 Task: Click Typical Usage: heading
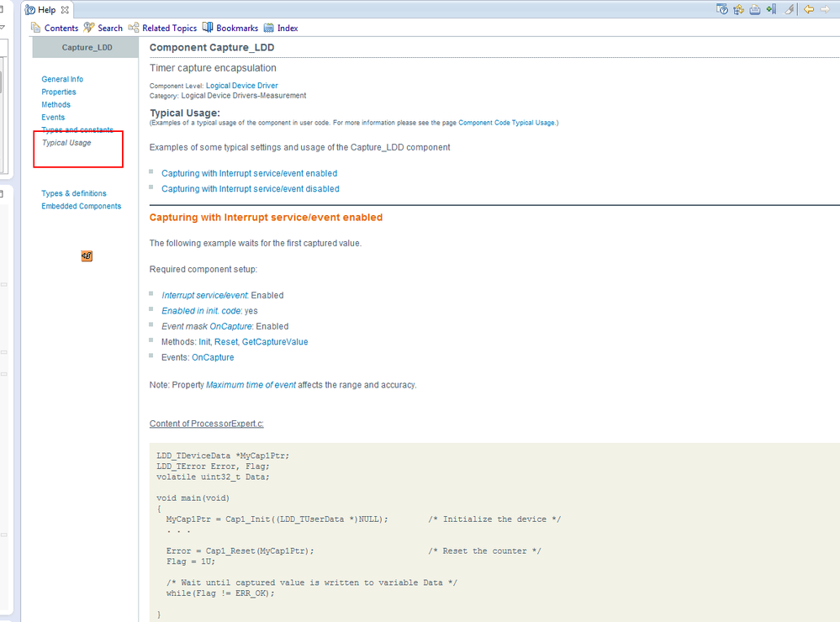tap(185, 113)
